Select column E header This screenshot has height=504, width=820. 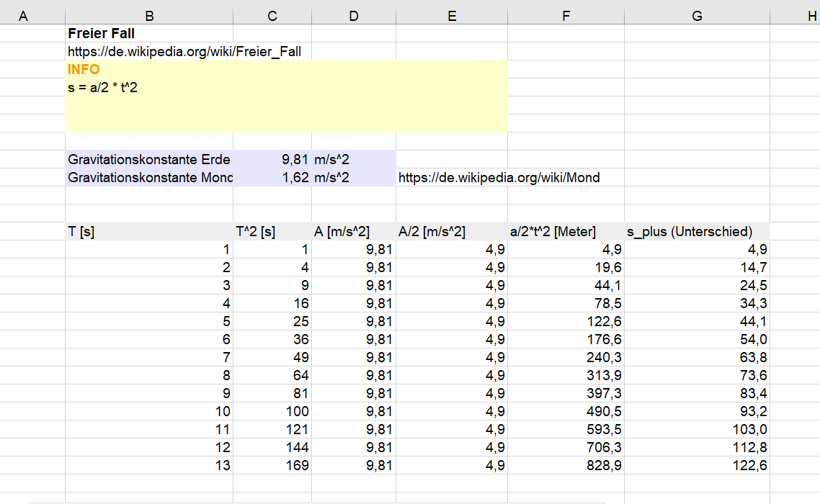coord(452,17)
